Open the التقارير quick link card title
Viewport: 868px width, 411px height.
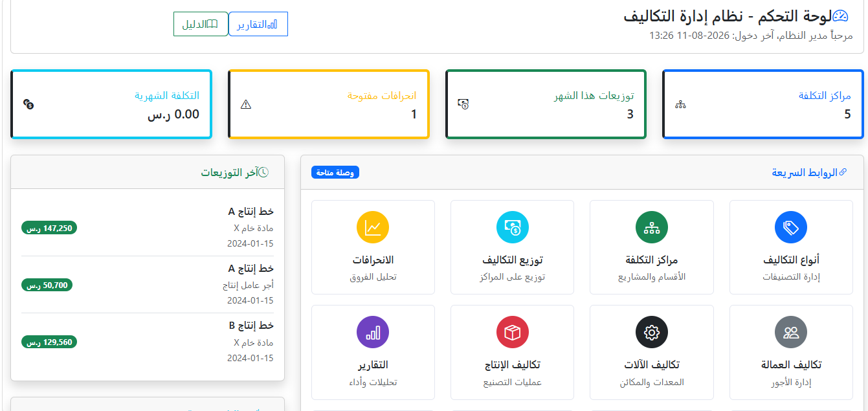373,364
